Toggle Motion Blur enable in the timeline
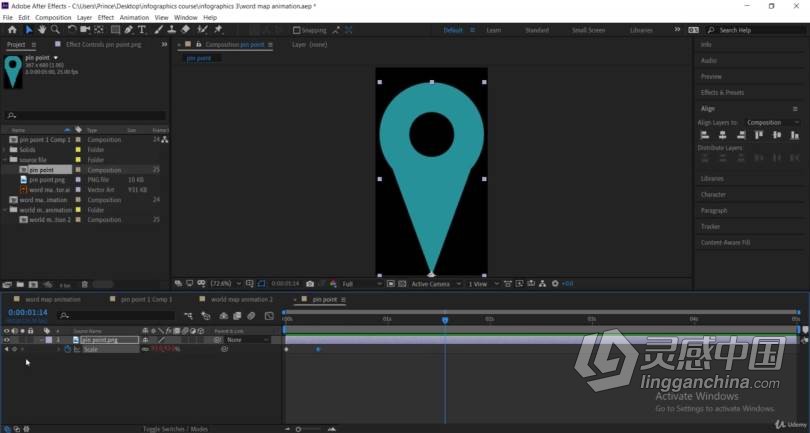The width and height of the screenshot is (810, 433). 251,315
